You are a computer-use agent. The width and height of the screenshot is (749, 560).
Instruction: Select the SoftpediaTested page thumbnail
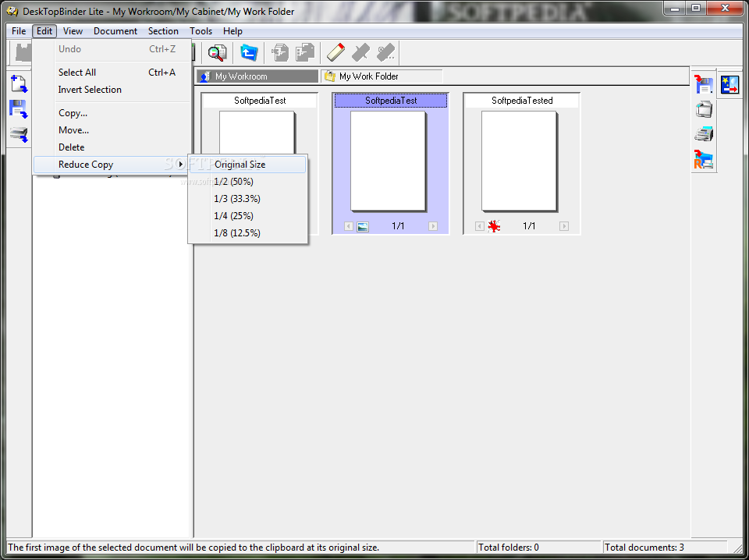click(519, 161)
